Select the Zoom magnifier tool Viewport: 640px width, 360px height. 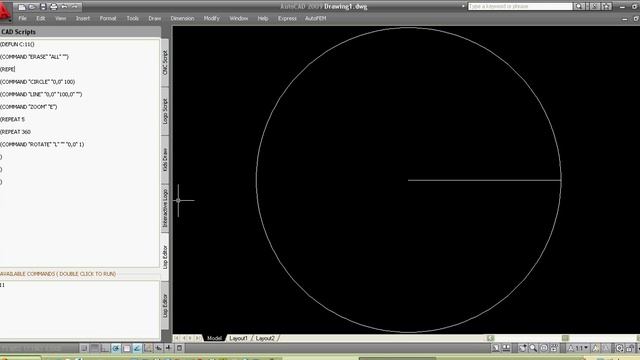tap(533, 348)
